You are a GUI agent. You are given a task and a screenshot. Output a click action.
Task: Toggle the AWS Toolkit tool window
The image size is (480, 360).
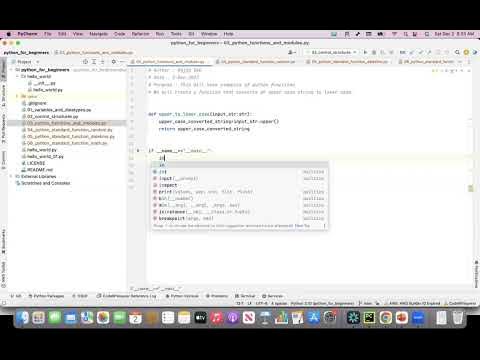pyautogui.click(x=4, y=275)
